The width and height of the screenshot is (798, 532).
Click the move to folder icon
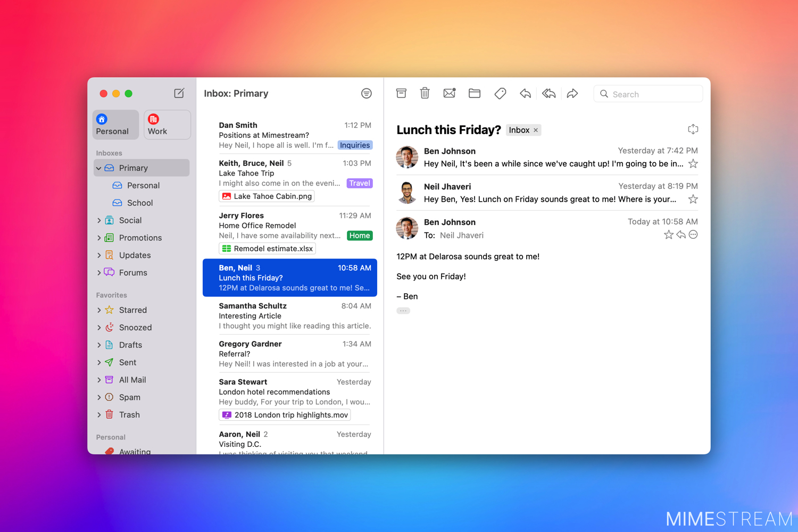(x=475, y=94)
